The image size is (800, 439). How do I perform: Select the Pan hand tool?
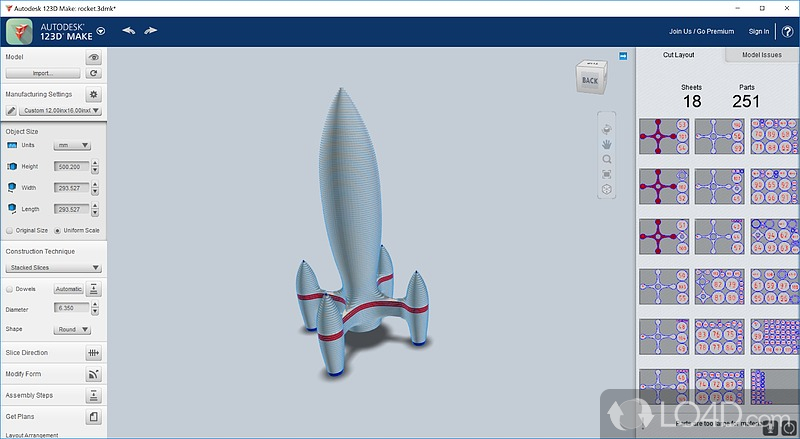607,144
